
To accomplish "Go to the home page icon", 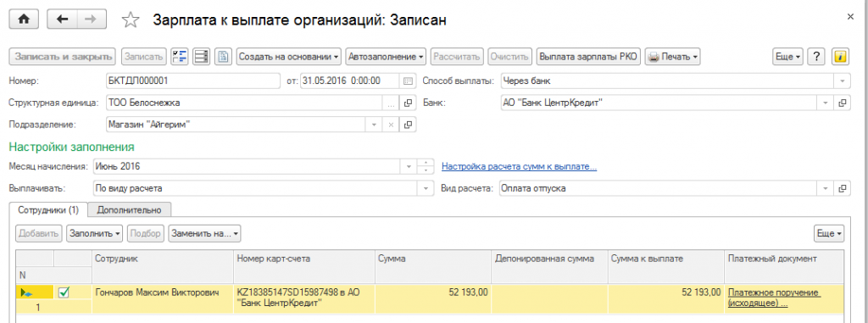I will (x=24, y=19).
